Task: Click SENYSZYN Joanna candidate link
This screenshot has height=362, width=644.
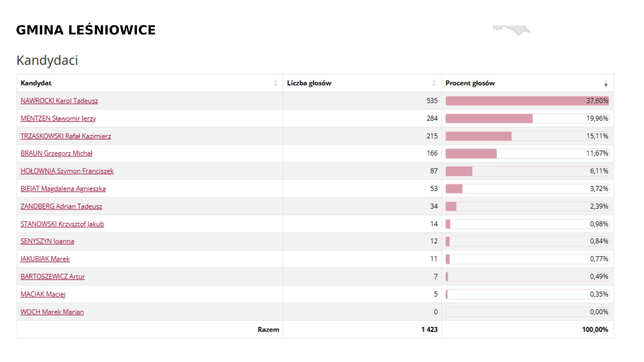Action: click(47, 241)
